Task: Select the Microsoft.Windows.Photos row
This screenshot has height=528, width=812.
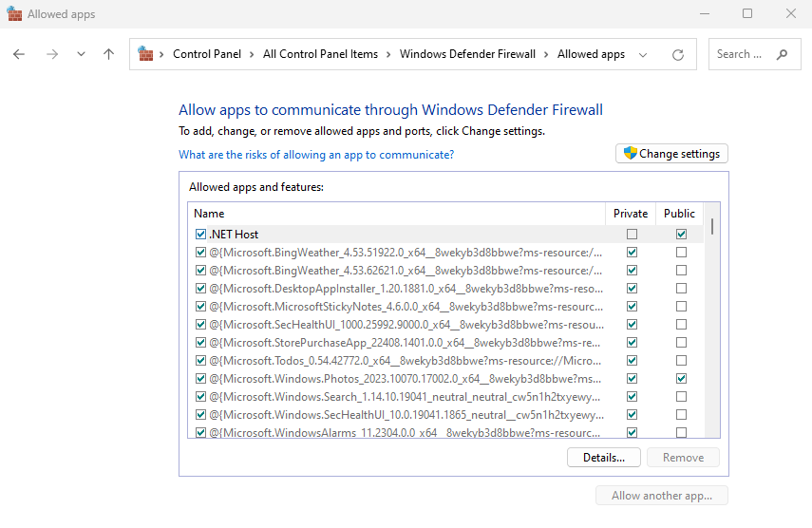Action: click(x=445, y=379)
